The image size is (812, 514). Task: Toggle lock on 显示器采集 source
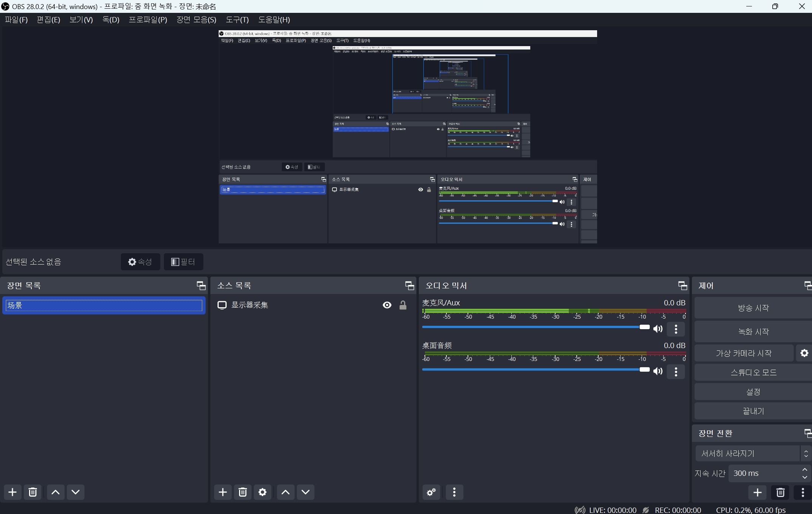pyautogui.click(x=403, y=305)
